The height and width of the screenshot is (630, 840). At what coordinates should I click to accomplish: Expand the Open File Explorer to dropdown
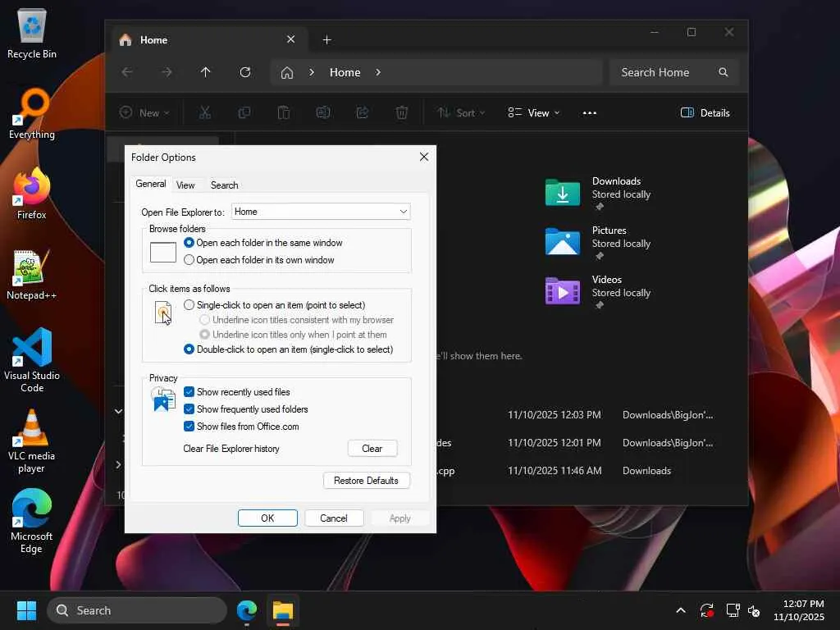coord(321,212)
